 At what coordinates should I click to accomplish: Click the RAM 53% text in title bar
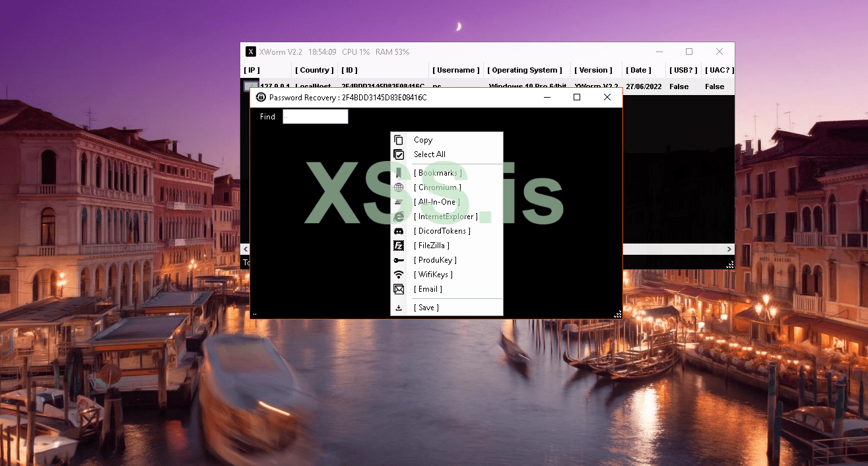tap(392, 51)
